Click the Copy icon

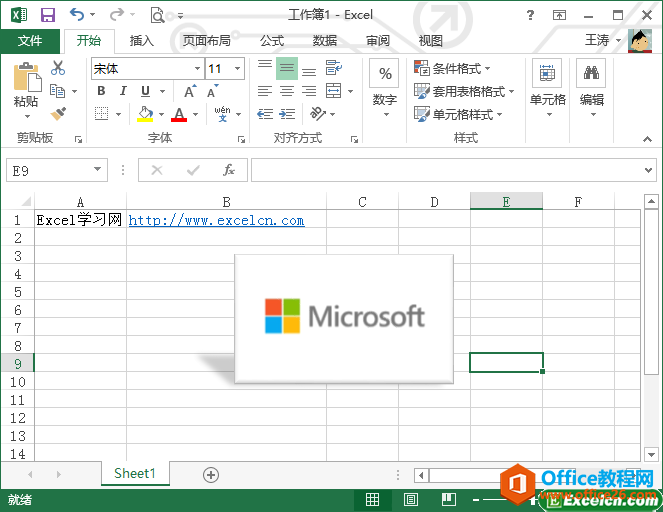click(58, 90)
